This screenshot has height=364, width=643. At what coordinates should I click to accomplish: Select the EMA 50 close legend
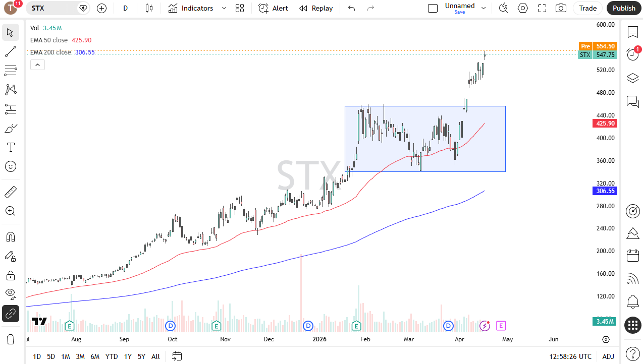click(49, 40)
